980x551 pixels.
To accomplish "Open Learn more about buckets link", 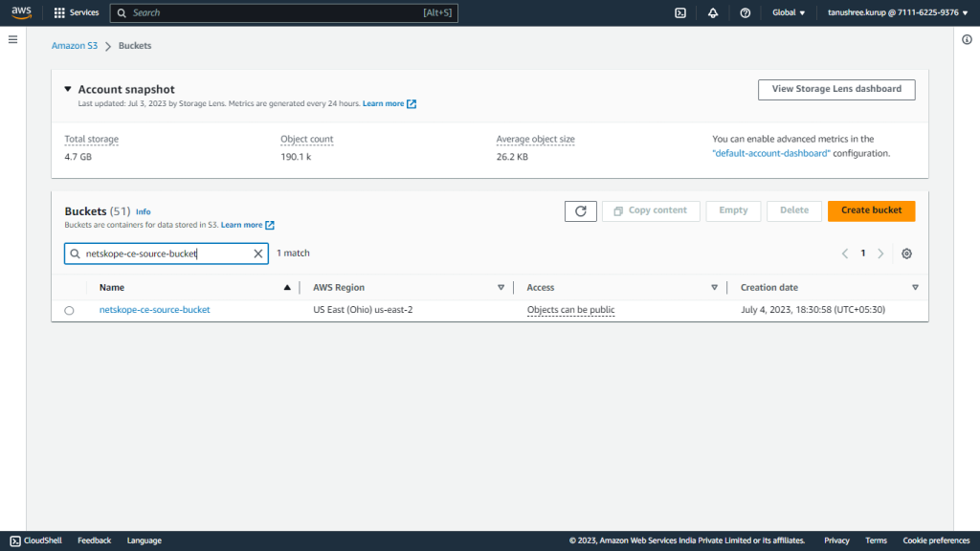I will pyautogui.click(x=248, y=225).
